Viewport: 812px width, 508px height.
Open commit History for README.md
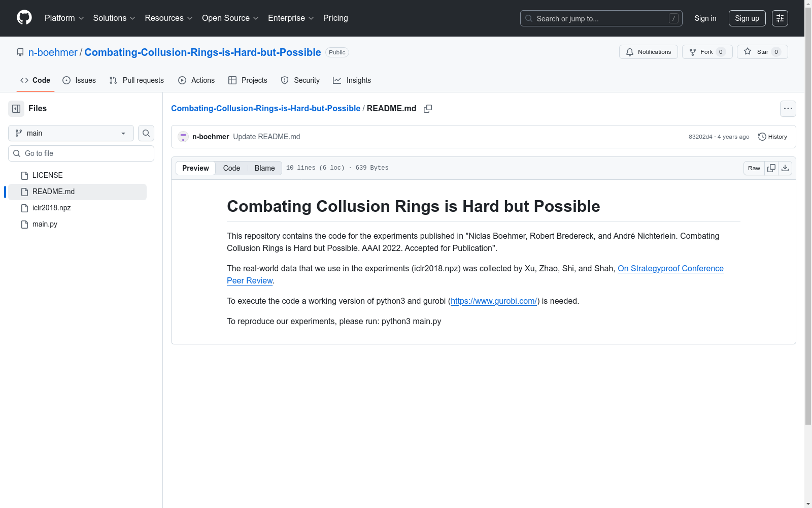coord(772,136)
